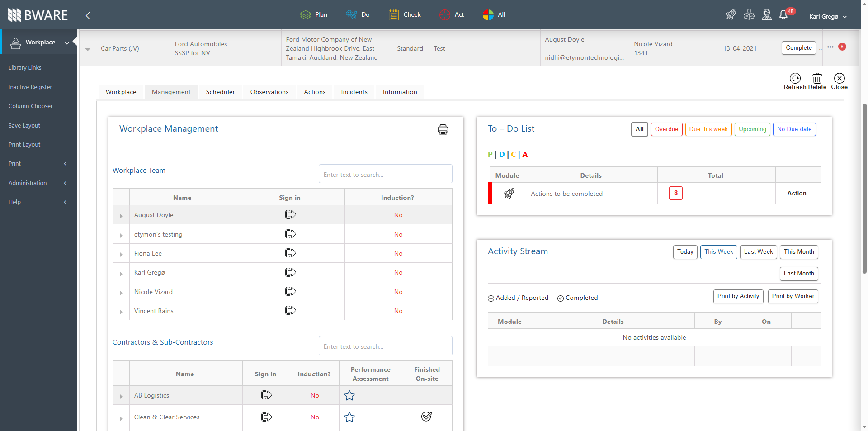Sign in Nicole Vizard
The image size is (868, 431).
[291, 292]
